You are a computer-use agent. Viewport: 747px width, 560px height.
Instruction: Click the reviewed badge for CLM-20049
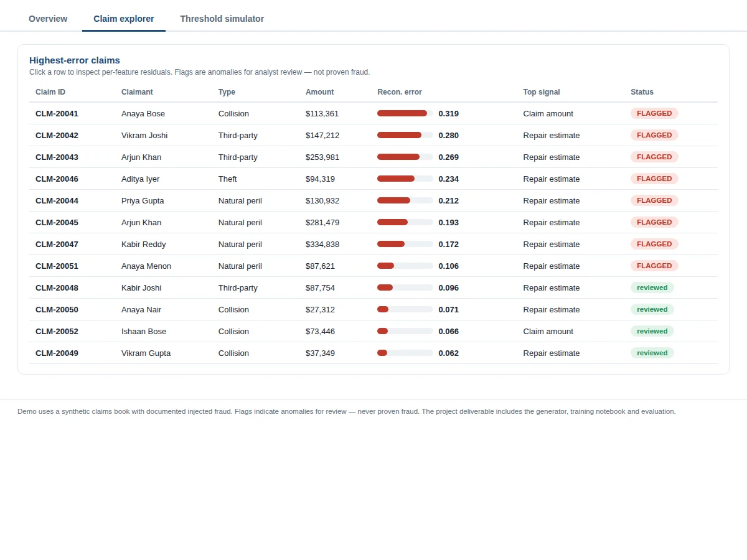click(x=652, y=353)
